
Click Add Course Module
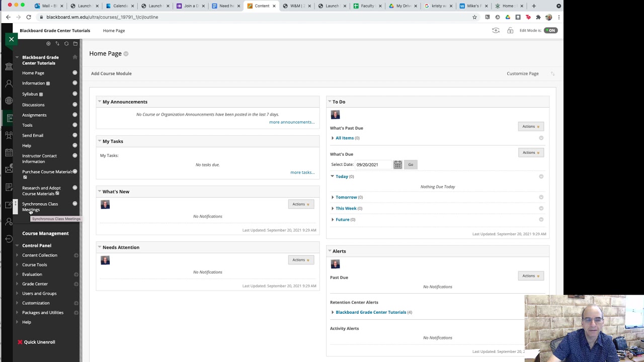click(x=111, y=73)
